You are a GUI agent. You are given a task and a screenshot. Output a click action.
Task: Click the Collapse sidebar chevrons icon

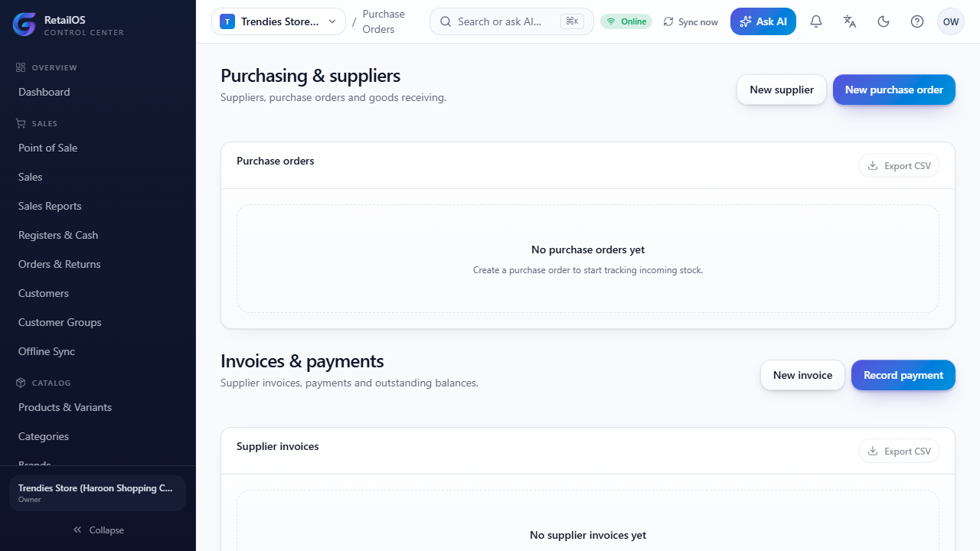tap(77, 530)
